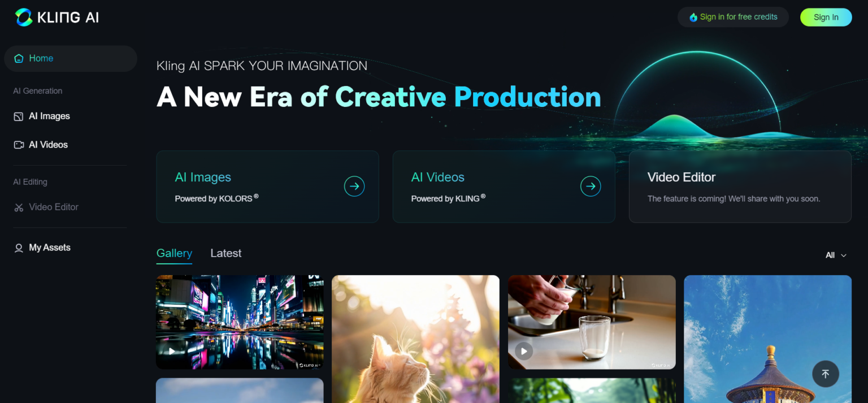Play the neon city street video
The height and width of the screenshot is (403, 868).
pyautogui.click(x=172, y=351)
